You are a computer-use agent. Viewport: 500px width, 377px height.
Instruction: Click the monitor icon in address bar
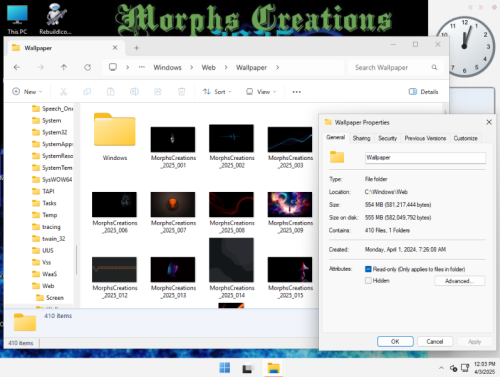113,67
